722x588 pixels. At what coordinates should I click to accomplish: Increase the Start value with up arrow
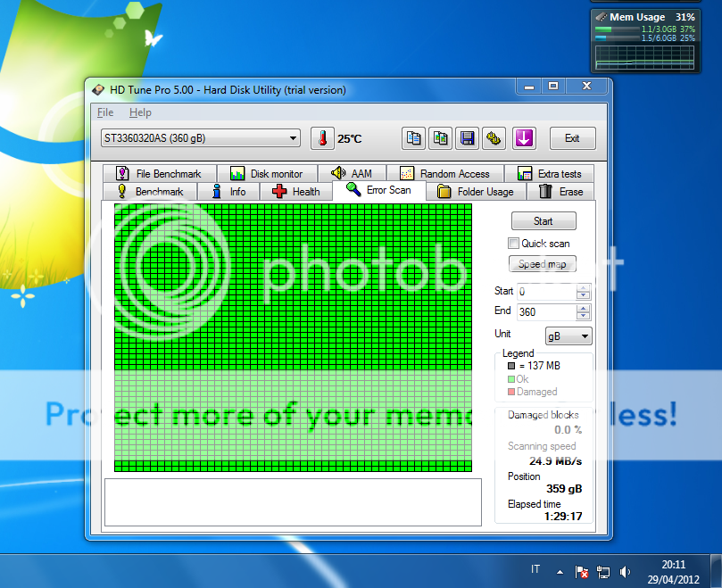pyautogui.click(x=584, y=287)
